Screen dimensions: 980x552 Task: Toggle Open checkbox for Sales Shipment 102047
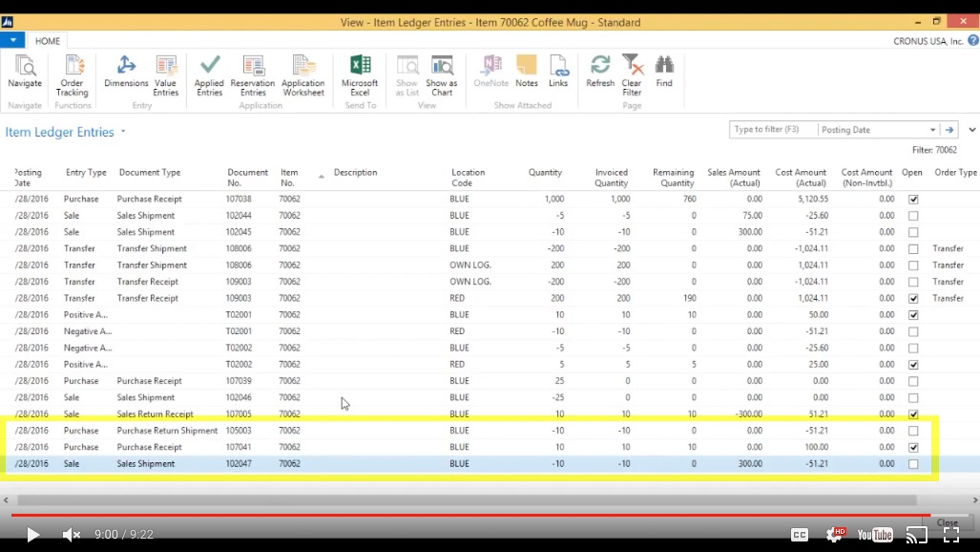tap(913, 464)
